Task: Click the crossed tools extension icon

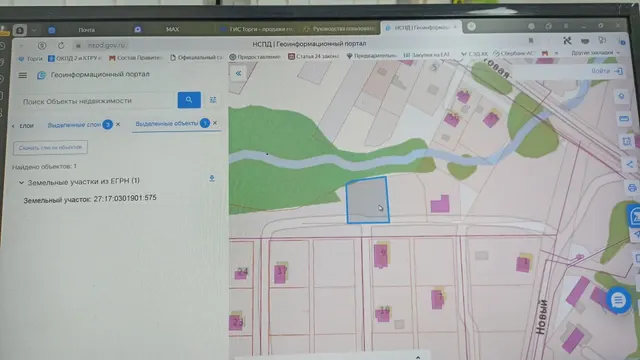Action: pos(567,40)
